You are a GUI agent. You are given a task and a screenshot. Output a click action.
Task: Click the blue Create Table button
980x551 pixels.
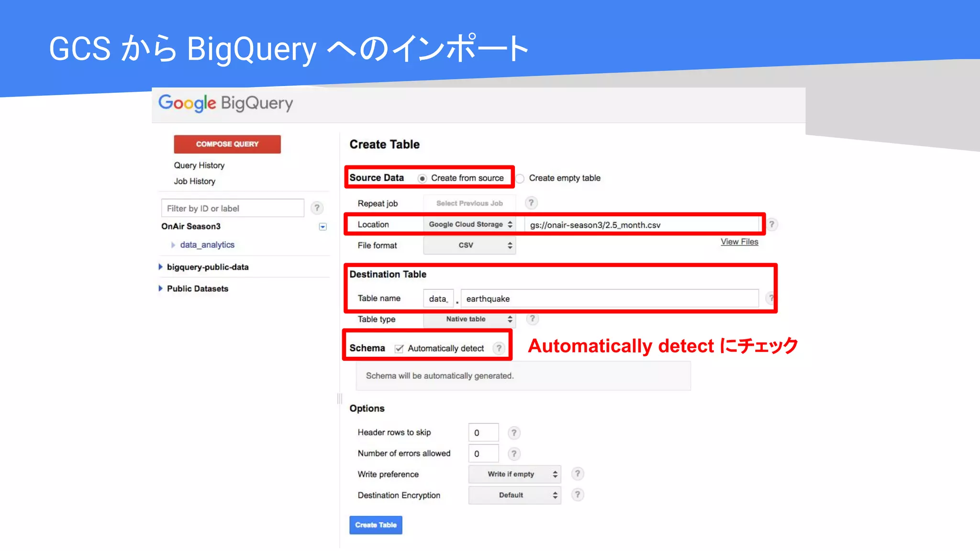pos(376,525)
